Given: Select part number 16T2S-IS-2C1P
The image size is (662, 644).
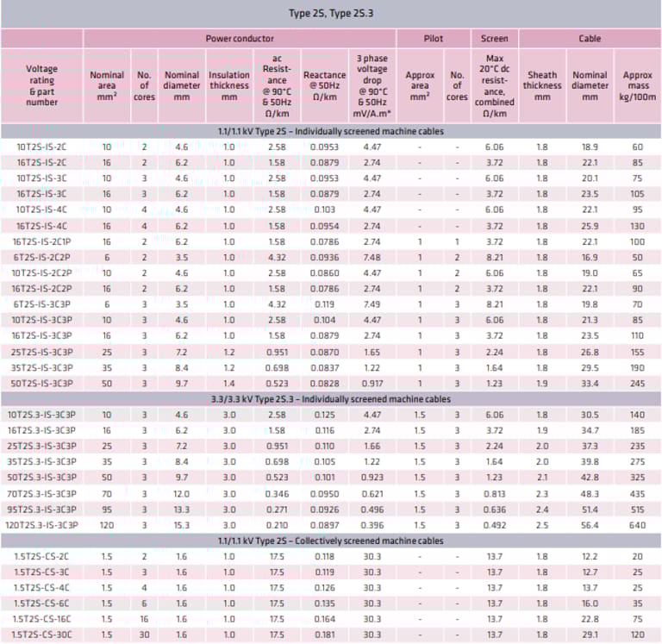Looking at the screenshot, I should (41, 242).
